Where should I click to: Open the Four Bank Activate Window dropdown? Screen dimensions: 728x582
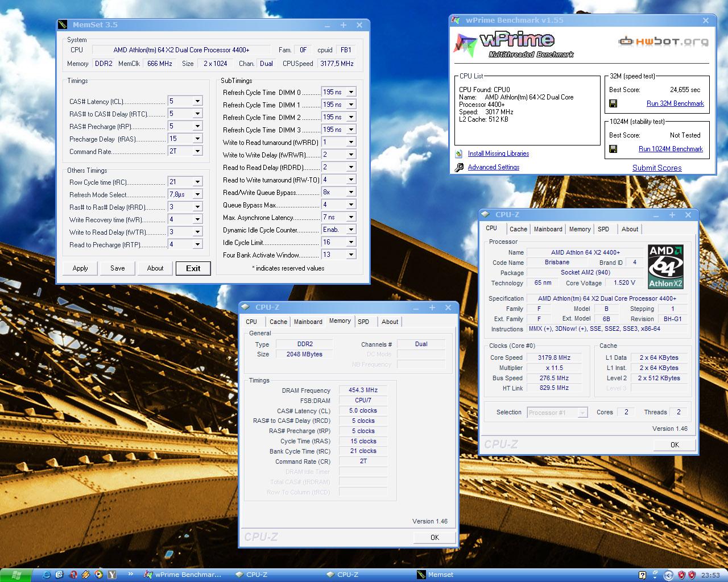click(351, 255)
